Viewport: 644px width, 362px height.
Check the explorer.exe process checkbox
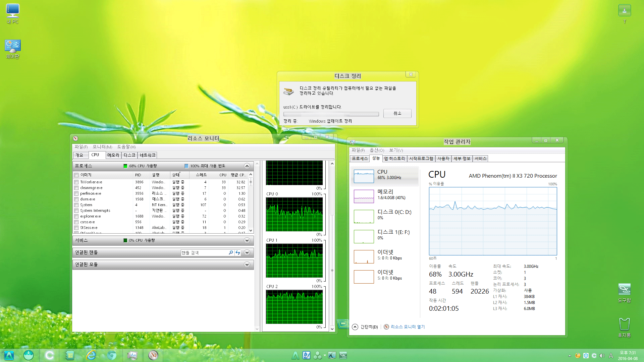76,217
